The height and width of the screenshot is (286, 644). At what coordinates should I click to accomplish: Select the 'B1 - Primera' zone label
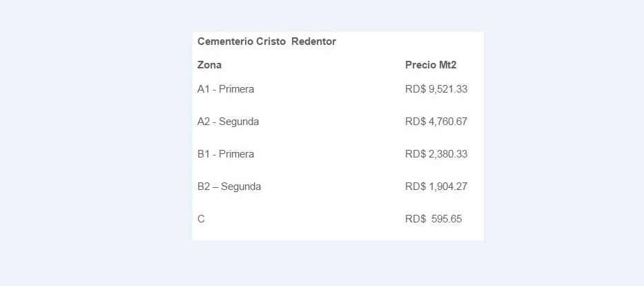click(x=226, y=154)
